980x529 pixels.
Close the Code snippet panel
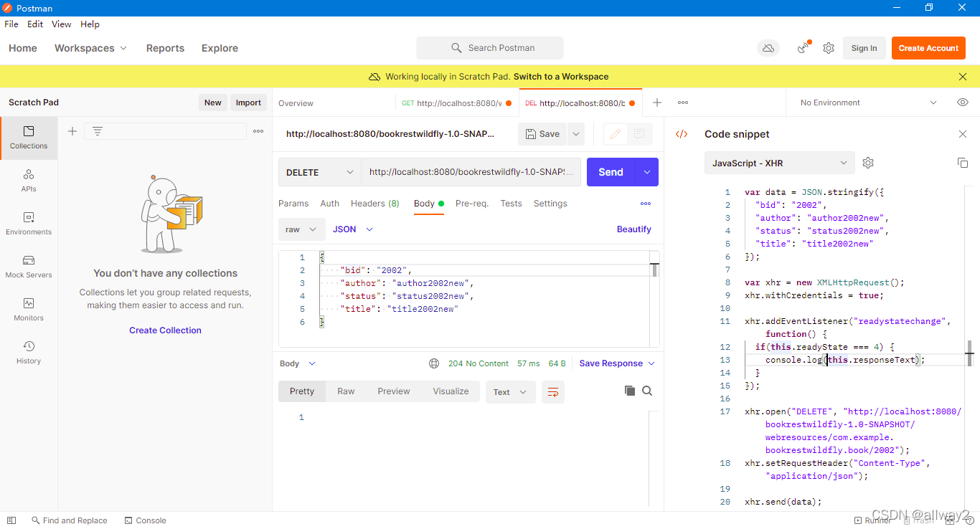pos(963,134)
